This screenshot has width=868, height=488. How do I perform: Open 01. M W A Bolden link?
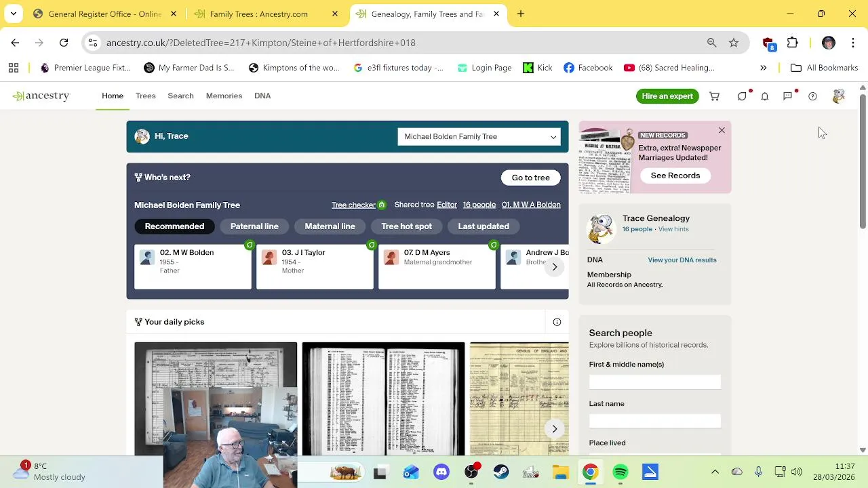[531, 205]
